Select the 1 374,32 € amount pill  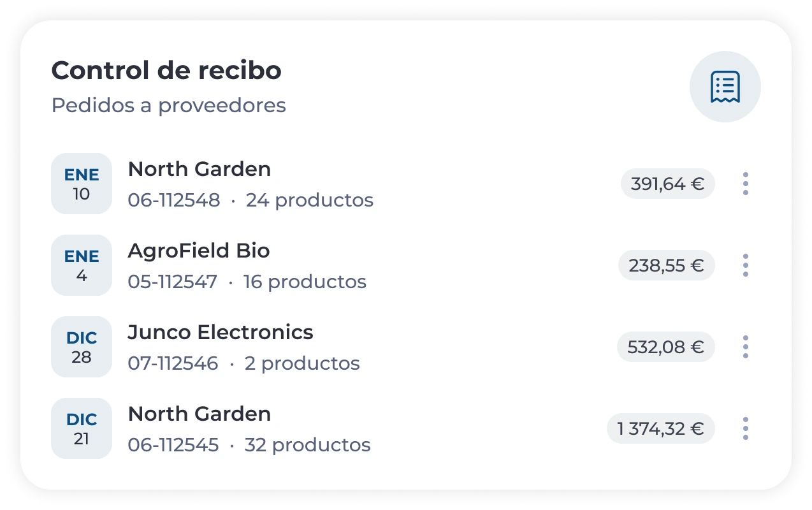coord(660,429)
